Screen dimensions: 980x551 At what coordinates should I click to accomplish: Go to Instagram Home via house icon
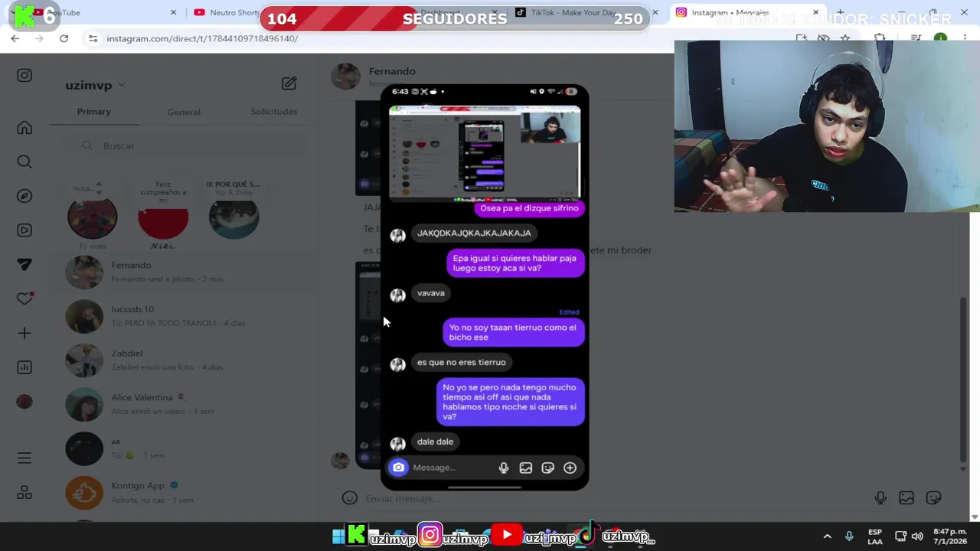24,128
